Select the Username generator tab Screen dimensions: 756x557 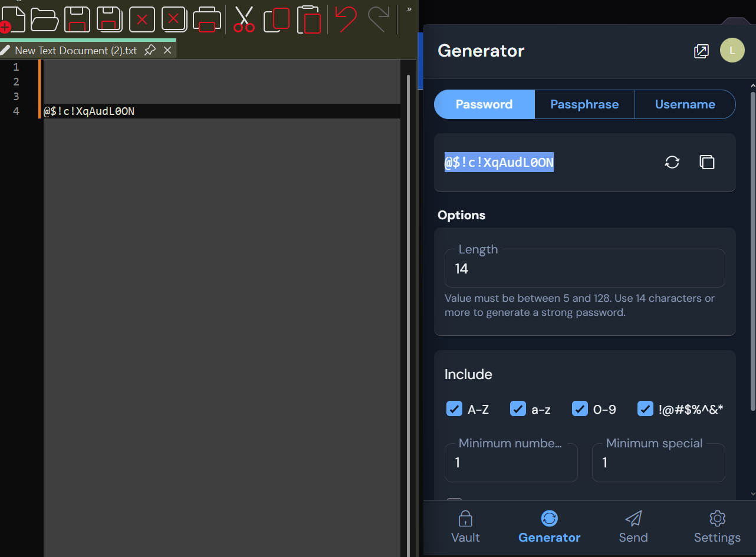point(685,104)
